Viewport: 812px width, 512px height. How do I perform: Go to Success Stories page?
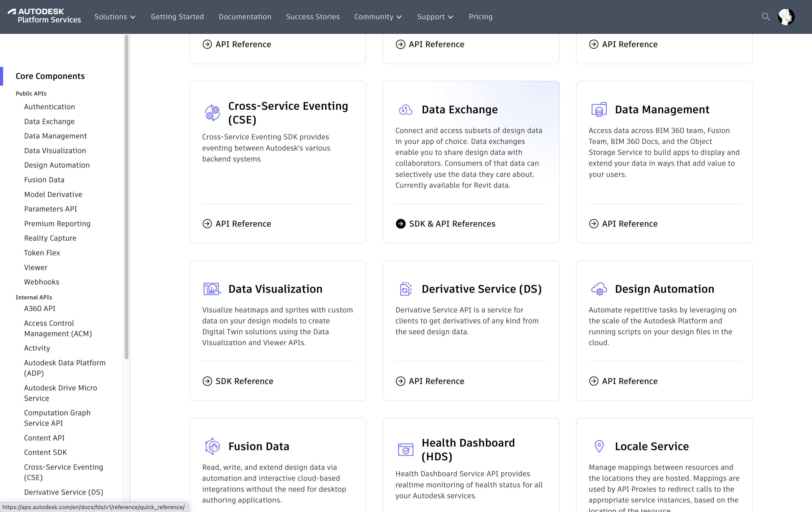point(313,17)
